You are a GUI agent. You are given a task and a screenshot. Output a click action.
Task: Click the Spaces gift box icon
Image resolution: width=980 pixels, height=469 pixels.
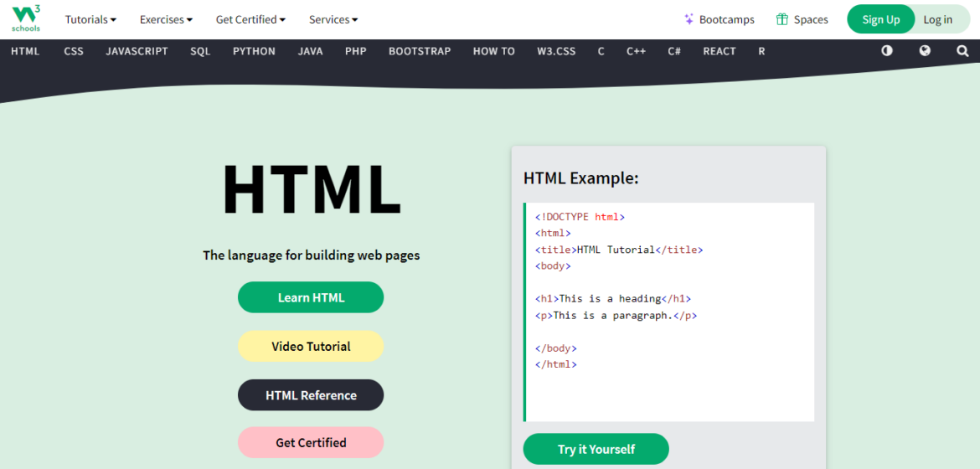(x=781, y=19)
